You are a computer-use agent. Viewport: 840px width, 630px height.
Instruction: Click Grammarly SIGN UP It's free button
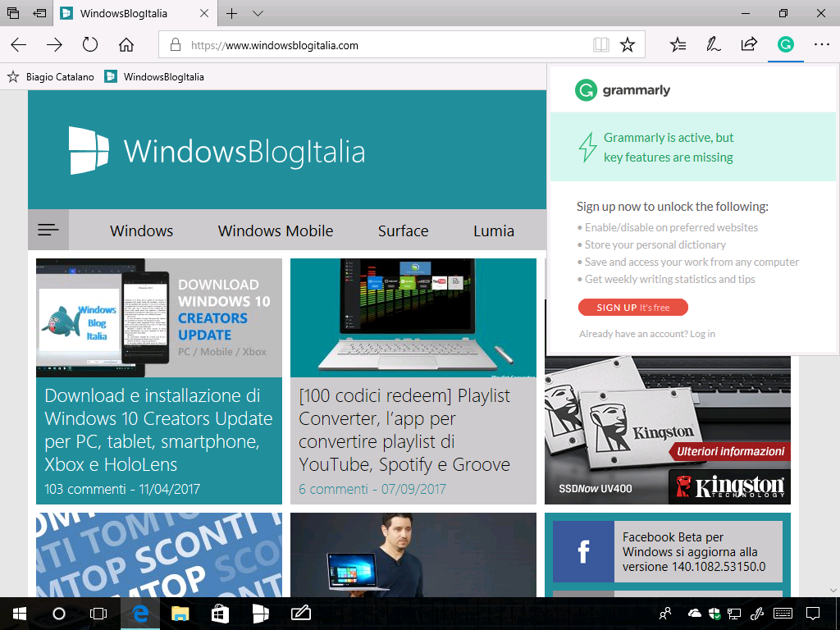point(632,308)
